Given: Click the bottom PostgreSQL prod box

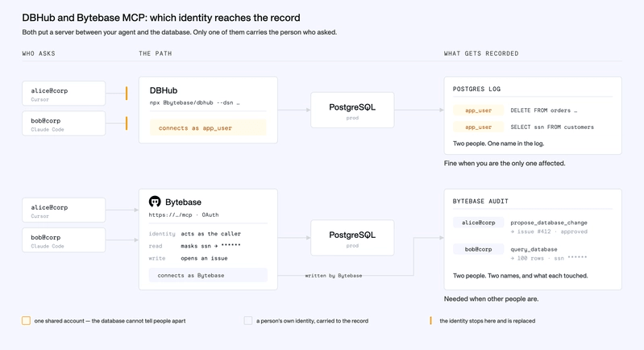Looking at the screenshot, I should 352,238.
